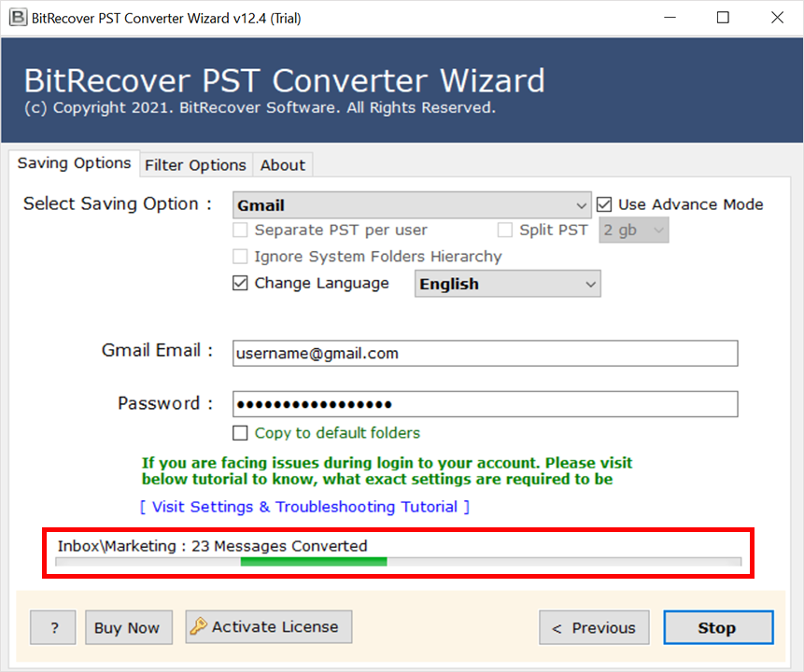The image size is (804, 672).
Task: Check Ignore System Folders Hierarchy
Action: point(240,257)
